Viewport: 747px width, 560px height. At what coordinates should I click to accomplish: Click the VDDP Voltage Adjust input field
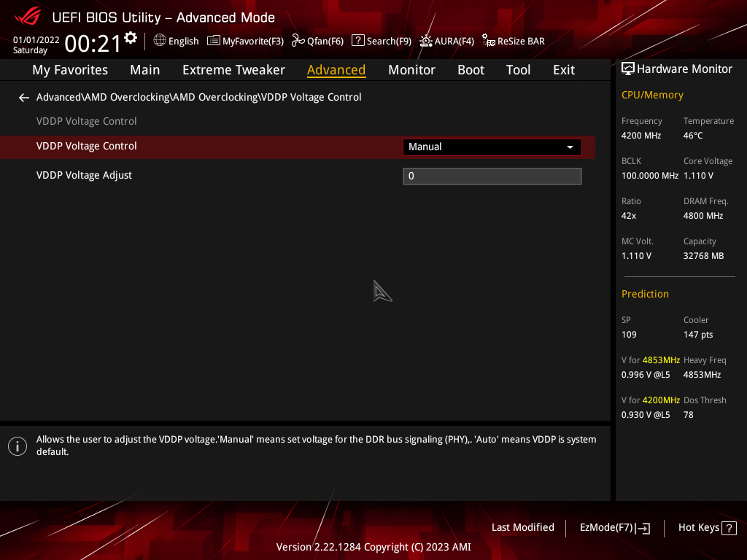[492, 176]
